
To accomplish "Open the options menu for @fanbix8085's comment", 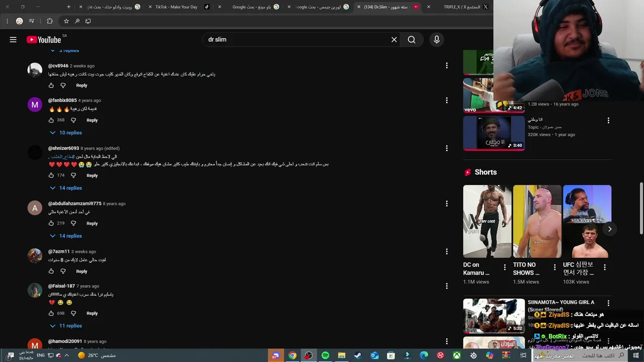I will coord(446,100).
